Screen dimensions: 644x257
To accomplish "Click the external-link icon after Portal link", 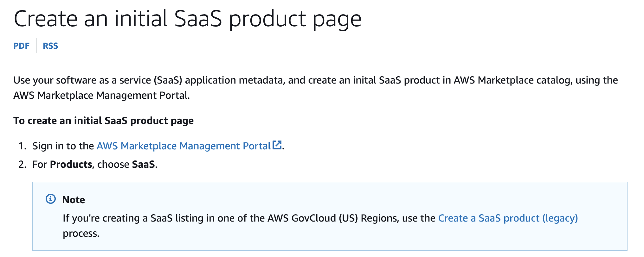I will click(277, 145).
